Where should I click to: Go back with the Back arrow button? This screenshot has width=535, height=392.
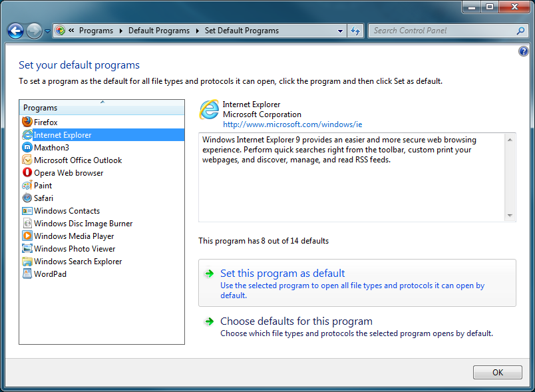click(x=16, y=31)
